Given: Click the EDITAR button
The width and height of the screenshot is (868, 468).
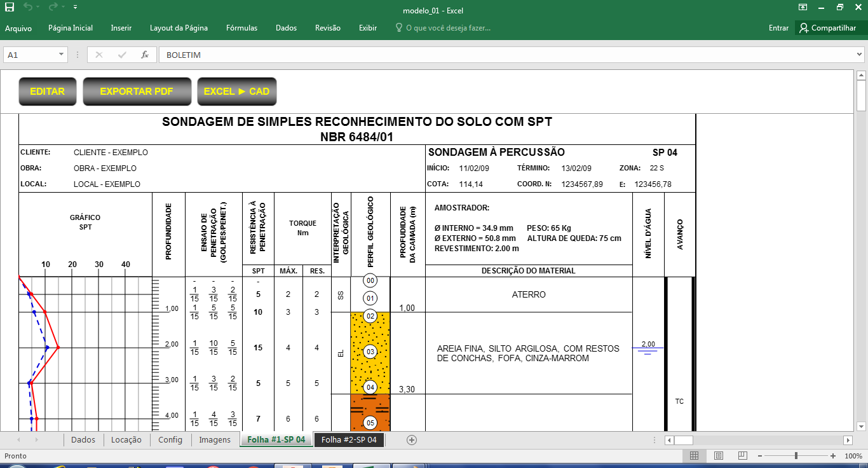Looking at the screenshot, I should point(48,92).
